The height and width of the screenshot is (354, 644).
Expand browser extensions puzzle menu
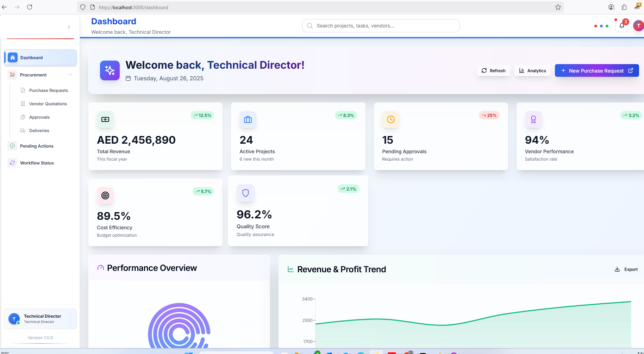tap(624, 7)
